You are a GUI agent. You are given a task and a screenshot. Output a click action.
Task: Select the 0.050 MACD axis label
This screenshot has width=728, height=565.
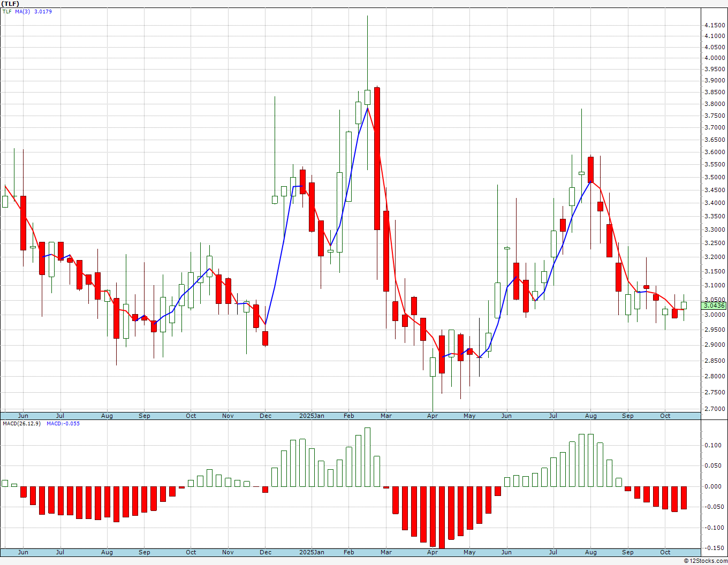pyautogui.click(x=712, y=466)
